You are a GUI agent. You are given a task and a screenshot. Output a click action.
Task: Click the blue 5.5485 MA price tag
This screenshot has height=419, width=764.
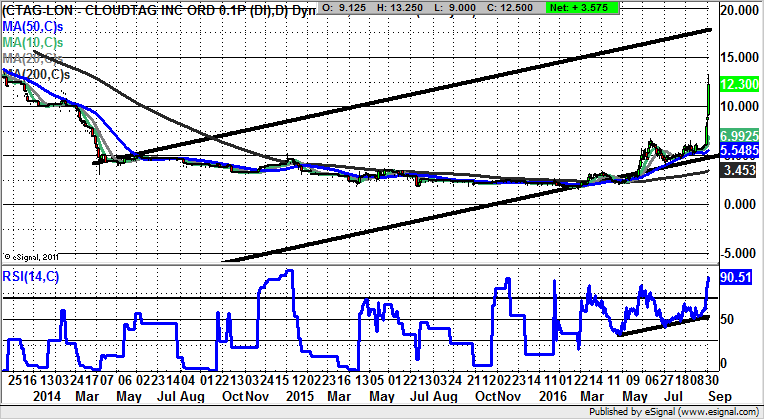[x=737, y=150]
